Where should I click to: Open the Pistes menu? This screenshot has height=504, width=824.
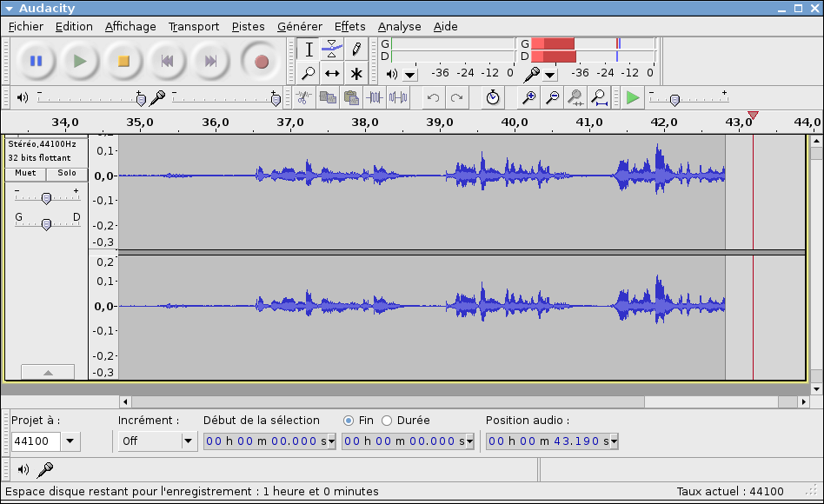click(248, 26)
